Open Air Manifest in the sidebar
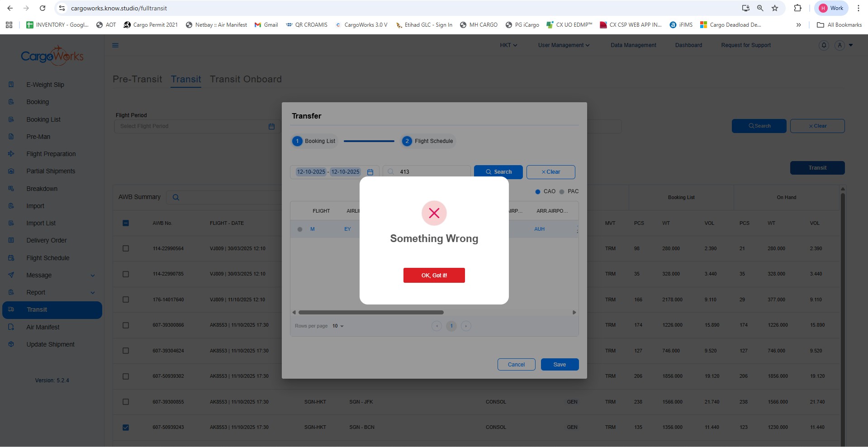The height and width of the screenshot is (447, 868). click(43, 327)
